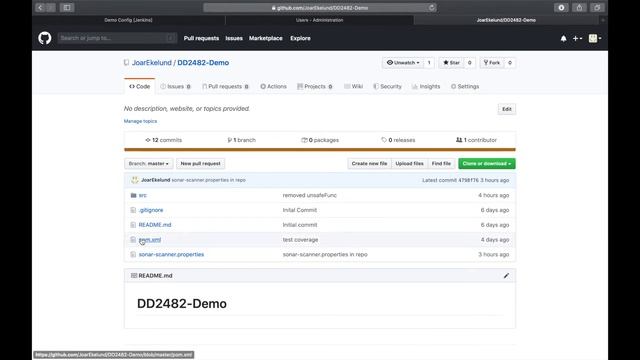The width and height of the screenshot is (640, 360).
Task: Click the src folder icon
Action: tap(133, 196)
